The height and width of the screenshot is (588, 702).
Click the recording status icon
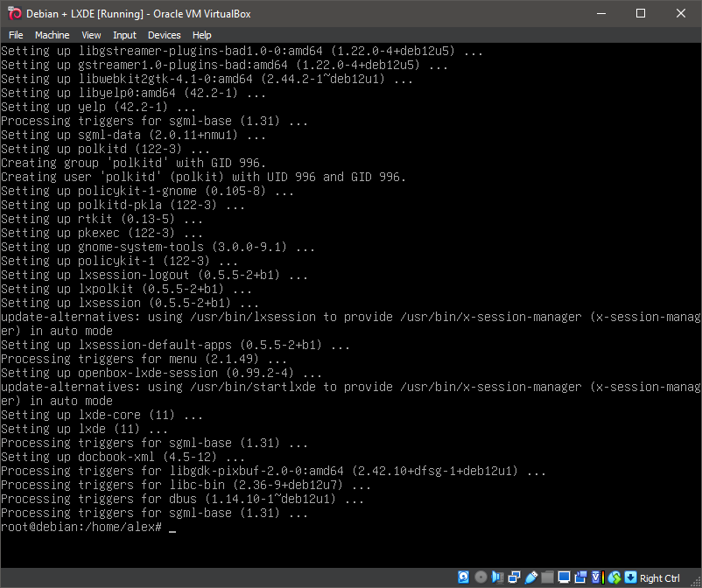580,577
